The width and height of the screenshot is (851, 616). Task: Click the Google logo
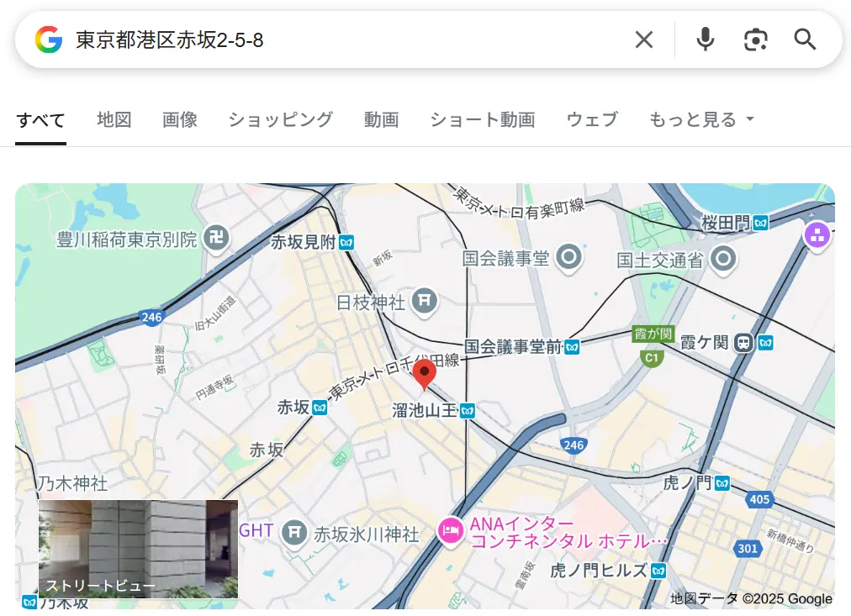point(48,39)
